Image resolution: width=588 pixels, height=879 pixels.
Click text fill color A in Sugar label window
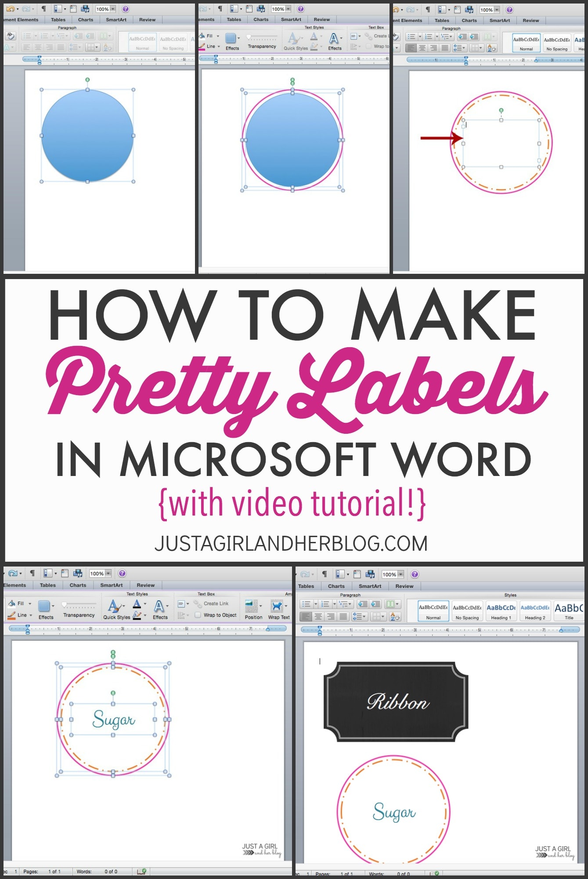click(137, 604)
